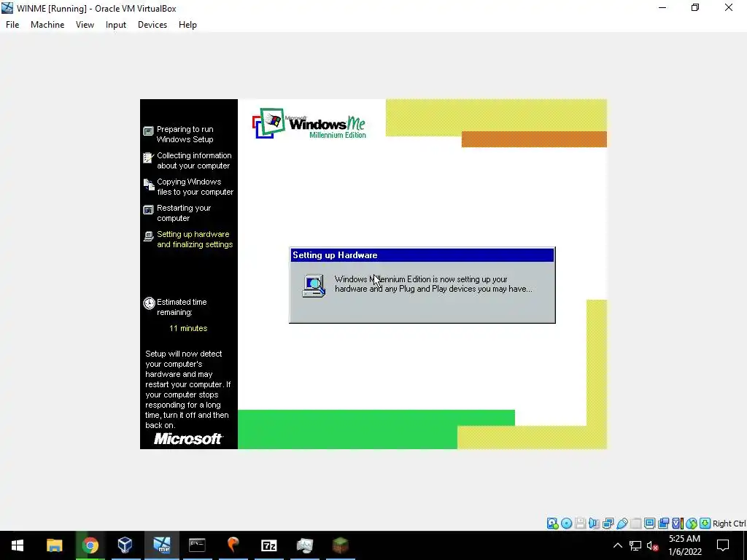Click the display settings status icon

pos(649,524)
